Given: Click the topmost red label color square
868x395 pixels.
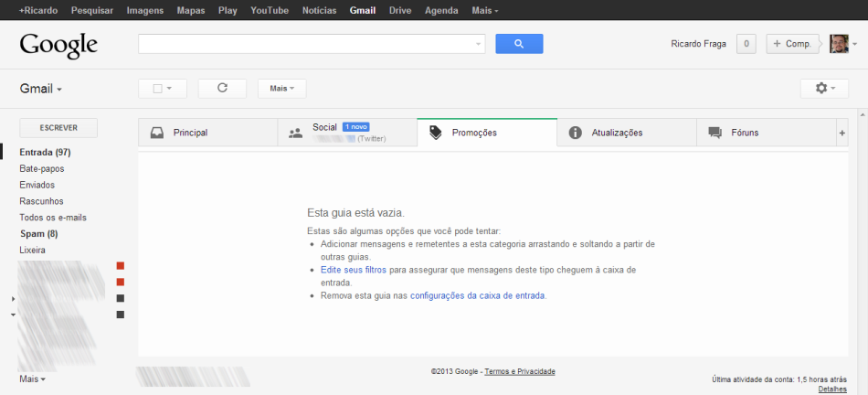Looking at the screenshot, I should pyautogui.click(x=120, y=266).
